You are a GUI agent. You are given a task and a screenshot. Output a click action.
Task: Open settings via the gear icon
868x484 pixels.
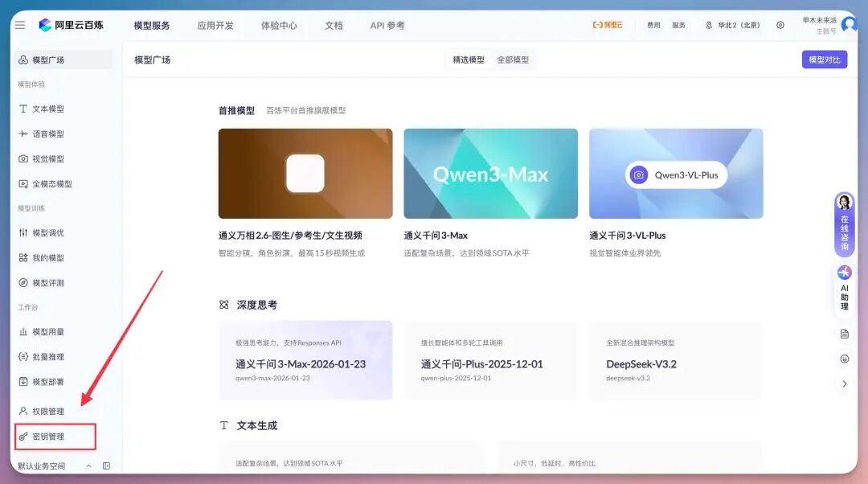(780, 25)
